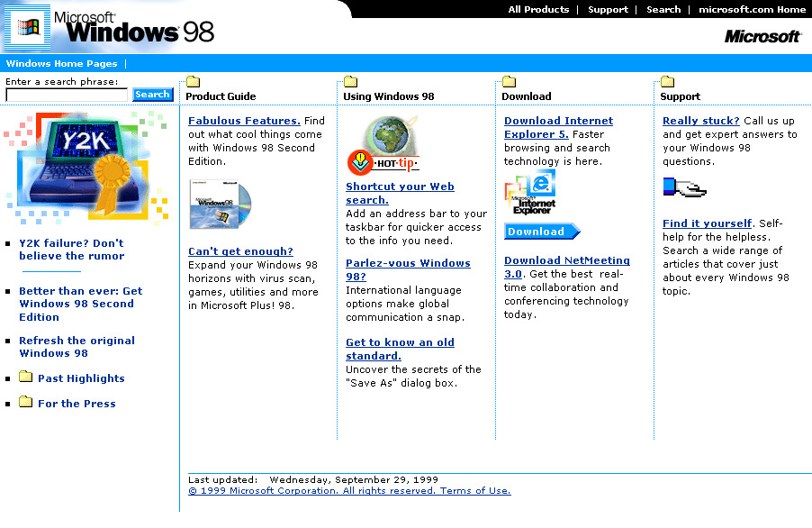Click the For the Press folder icon
812x528 pixels.
pyautogui.click(x=25, y=403)
